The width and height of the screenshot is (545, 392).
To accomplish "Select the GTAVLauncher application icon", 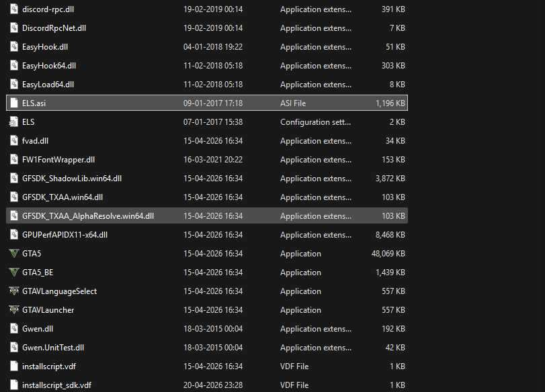I will pos(14,309).
